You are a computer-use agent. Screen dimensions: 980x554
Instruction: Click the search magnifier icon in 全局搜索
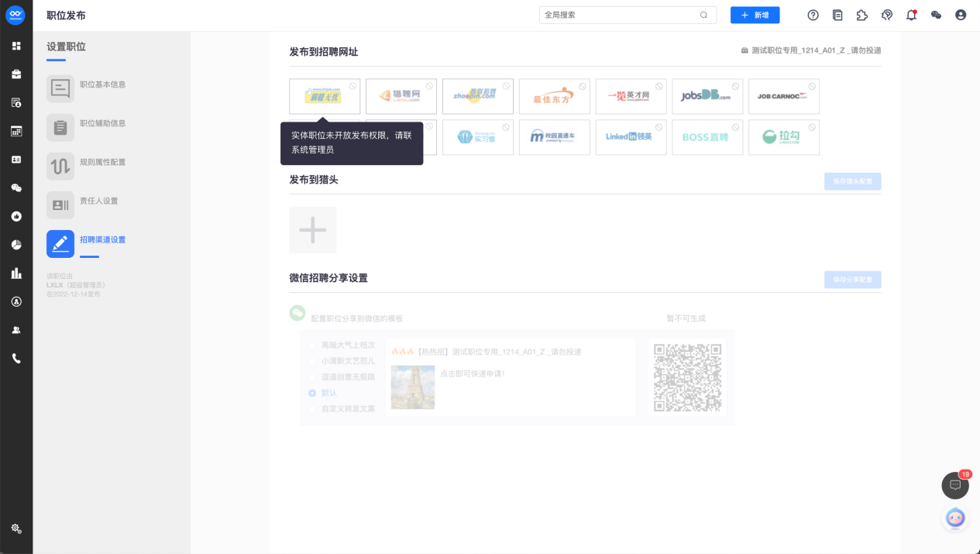[703, 15]
